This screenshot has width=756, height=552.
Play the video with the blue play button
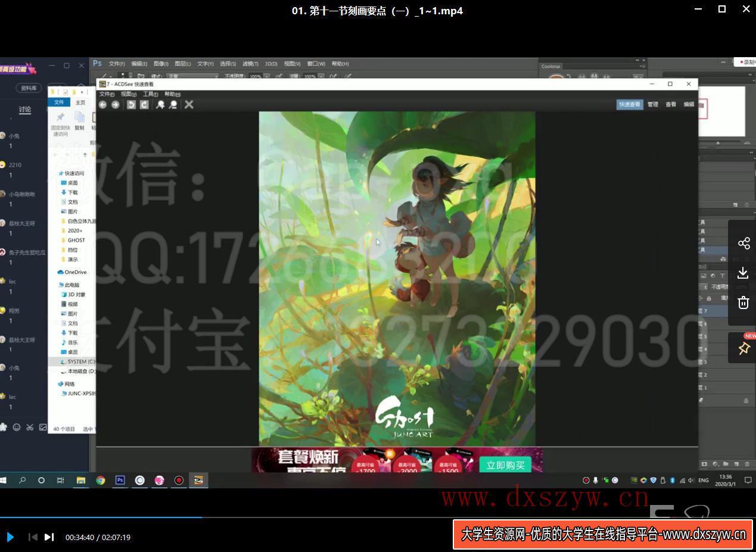tap(10, 537)
